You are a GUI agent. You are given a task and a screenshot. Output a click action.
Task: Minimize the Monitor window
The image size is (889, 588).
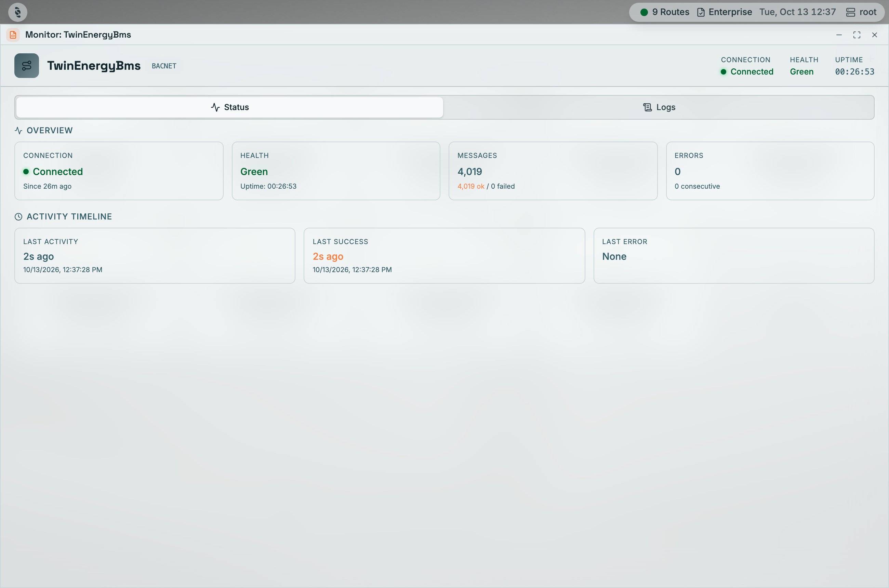839,35
